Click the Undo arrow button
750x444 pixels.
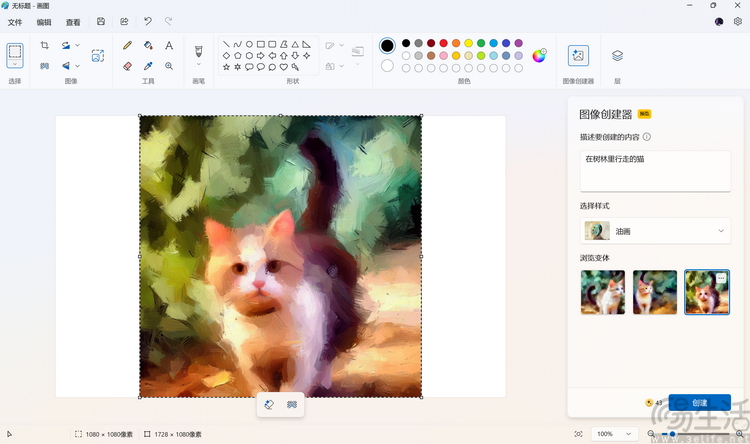(148, 21)
